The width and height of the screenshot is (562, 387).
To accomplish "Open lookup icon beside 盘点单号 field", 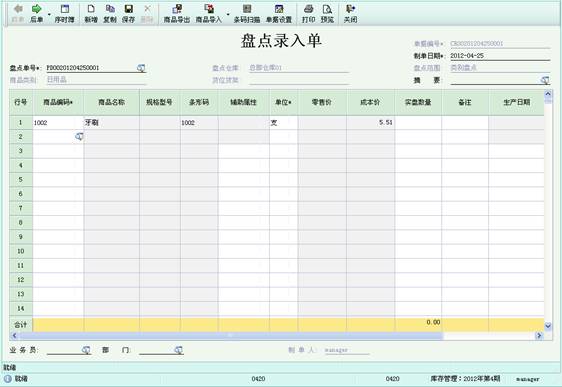I will 141,68.
